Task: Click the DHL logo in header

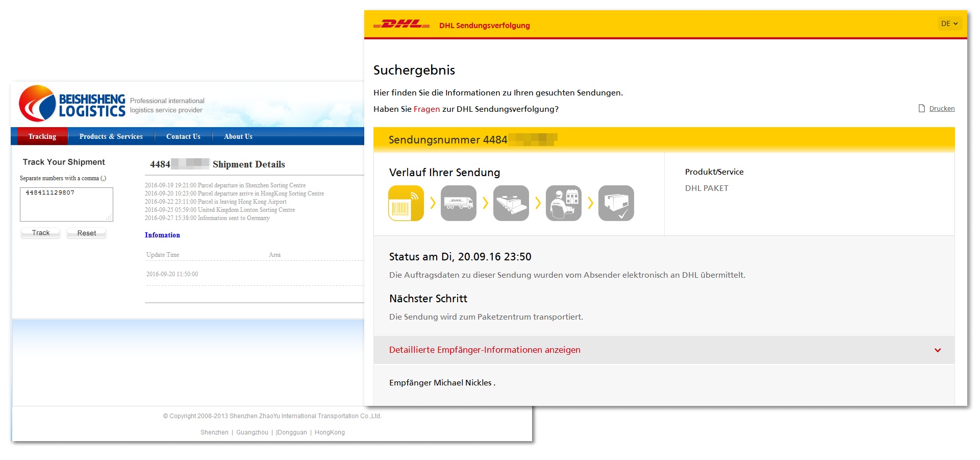Action: pyautogui.click(x=401, y=25)
